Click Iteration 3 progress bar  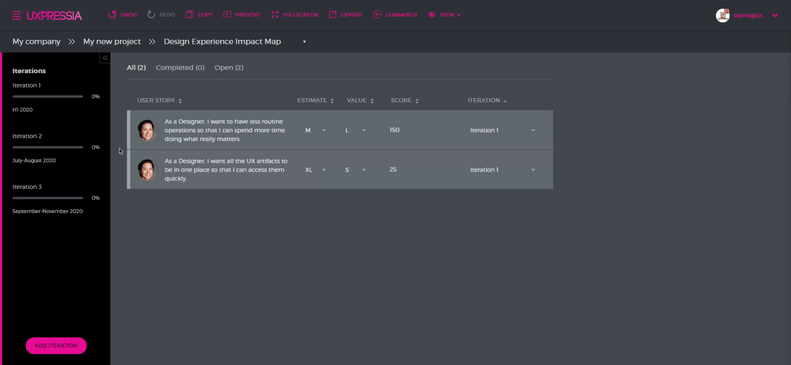(48, 198)
